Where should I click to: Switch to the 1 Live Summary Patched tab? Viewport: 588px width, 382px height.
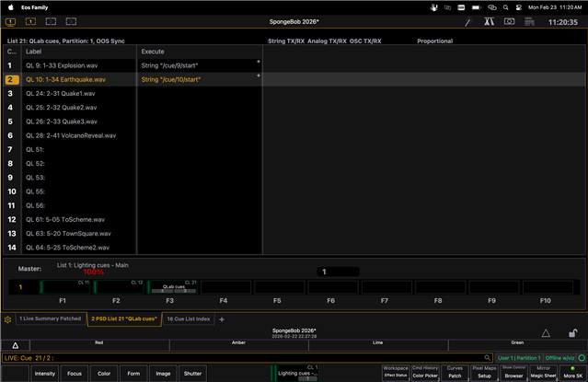coord(50,319)
